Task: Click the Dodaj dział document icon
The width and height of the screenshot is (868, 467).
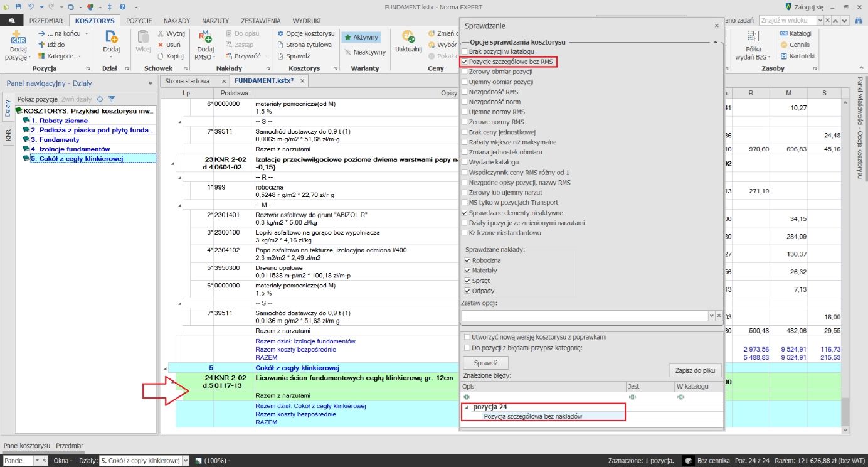Action: click(x=111, y=36)
